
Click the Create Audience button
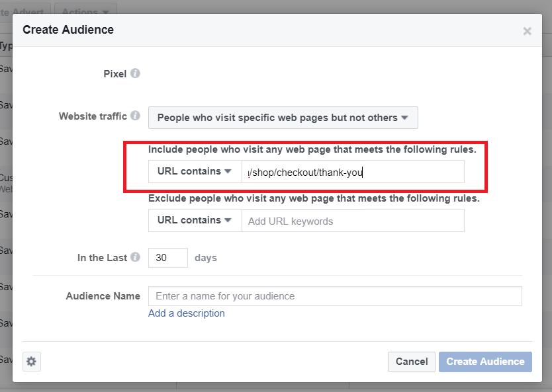pos(485,362)
